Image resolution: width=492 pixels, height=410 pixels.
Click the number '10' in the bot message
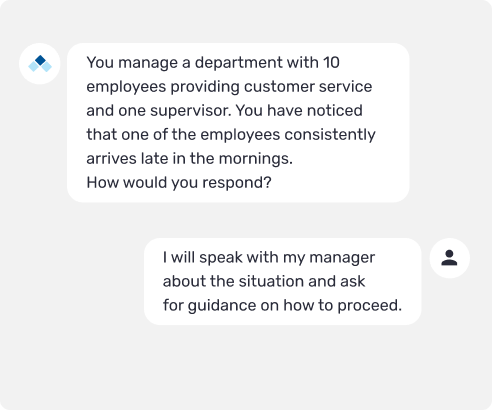[331, 63]
